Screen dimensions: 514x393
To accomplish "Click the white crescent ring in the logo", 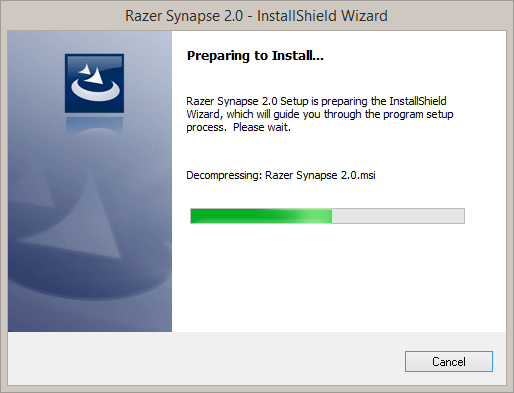I will click(96, 90).
